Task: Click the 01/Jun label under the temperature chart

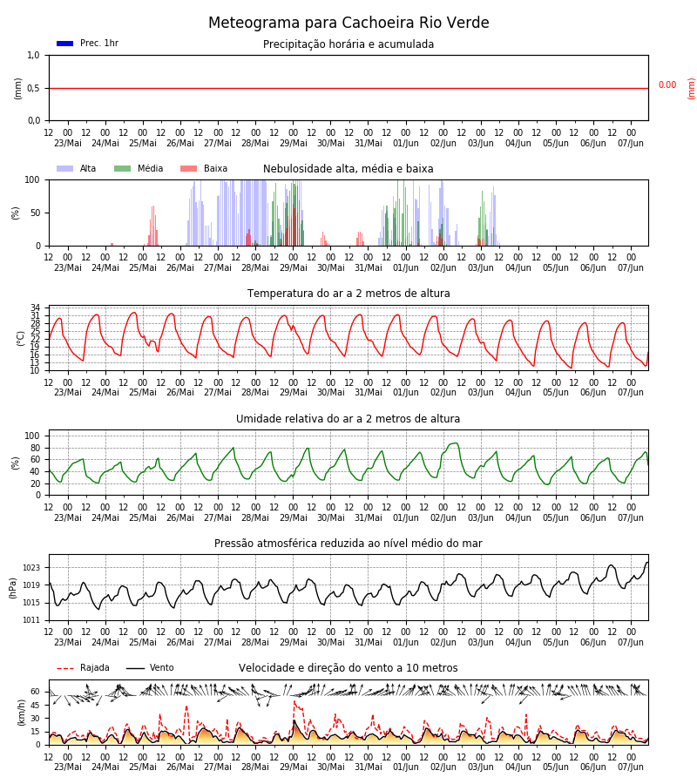Action: pos(406,393)
